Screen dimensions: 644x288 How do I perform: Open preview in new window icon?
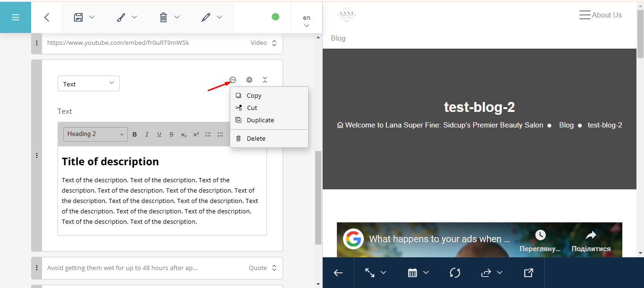point(528,272)
